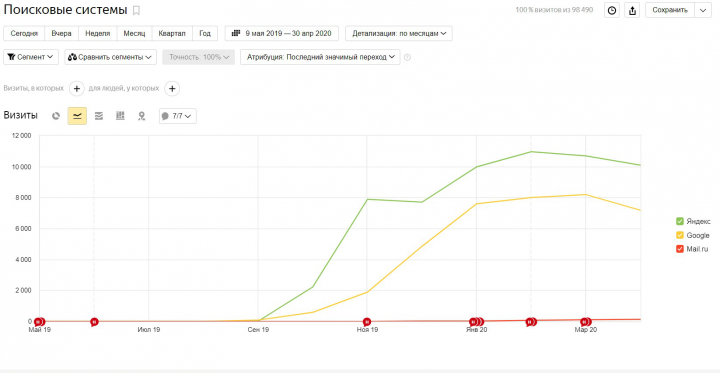Viewport: 720px width, 373px height.
Task: Click the note marker at Май 19
Action: click(x=39, y=322)
